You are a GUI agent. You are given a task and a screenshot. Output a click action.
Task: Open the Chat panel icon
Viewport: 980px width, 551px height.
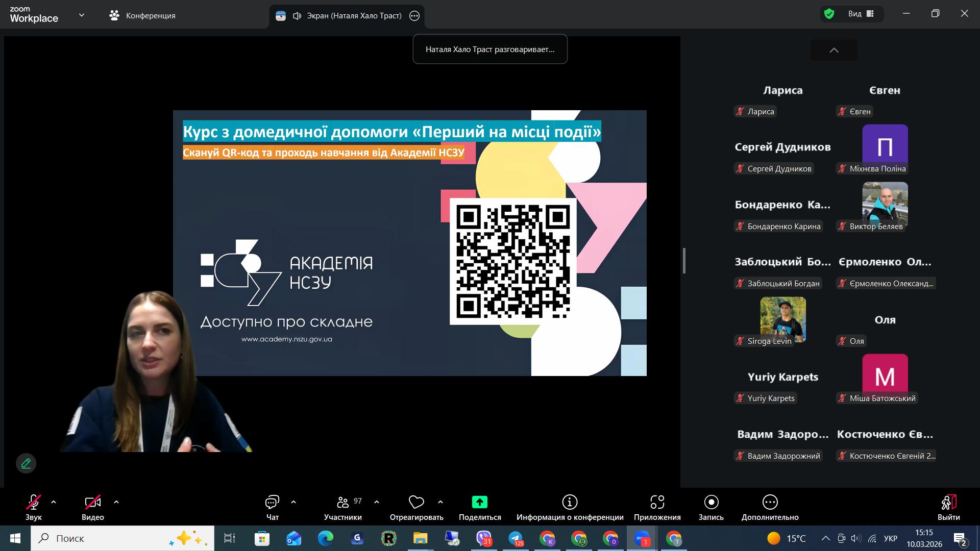point(272,503)
